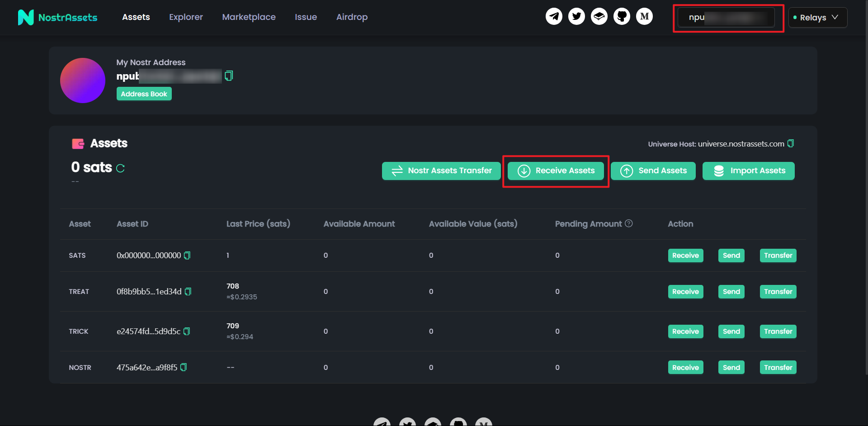Copy the TREAT asset ID
This screenshot has width=868, height=426.
point(188,292)
